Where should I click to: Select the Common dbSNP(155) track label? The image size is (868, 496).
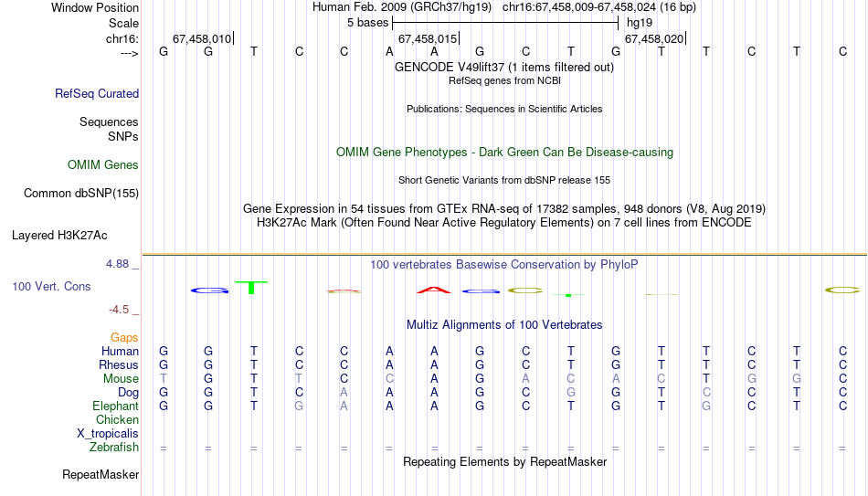(x=81, y=194)
